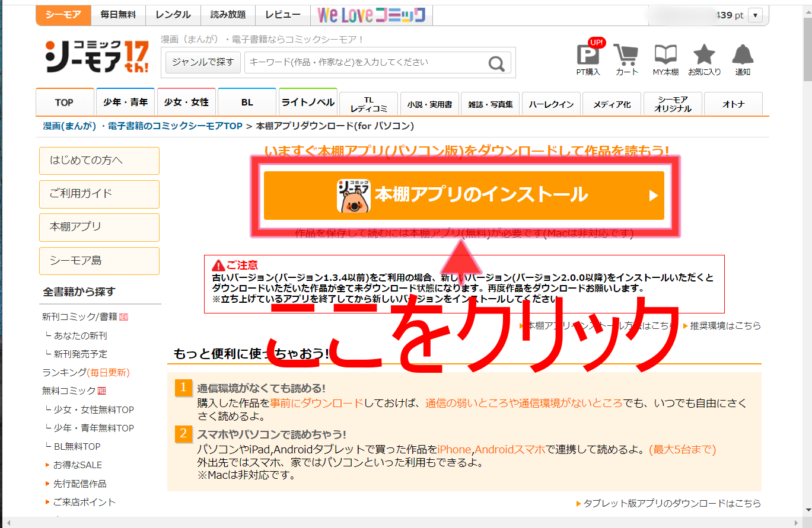Open the TL レディコミ category tab

click(368, 104)
